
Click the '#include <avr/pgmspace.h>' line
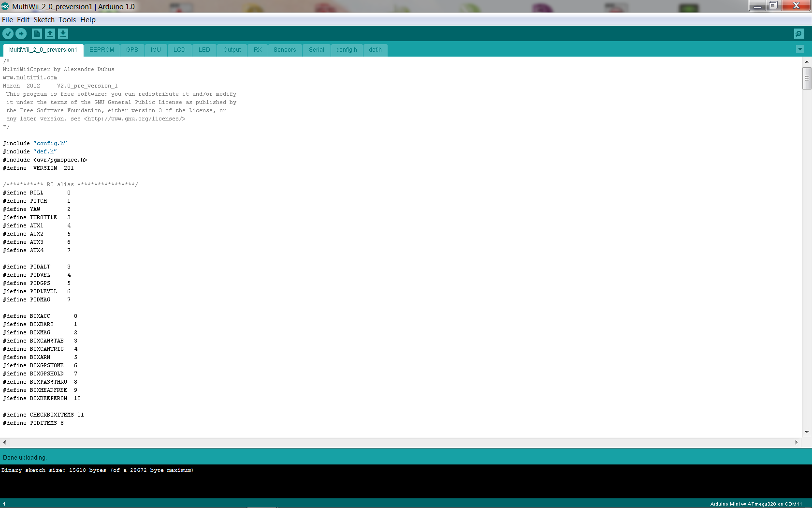[45, 160]
